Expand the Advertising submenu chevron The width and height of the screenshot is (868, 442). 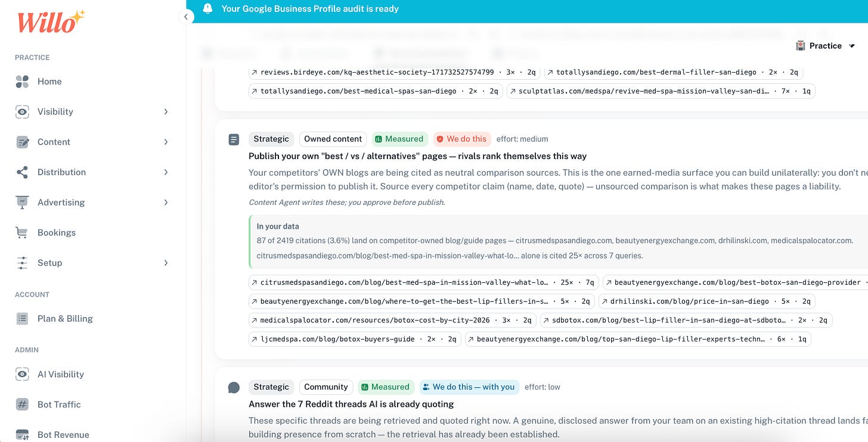[x=166, y=203]
